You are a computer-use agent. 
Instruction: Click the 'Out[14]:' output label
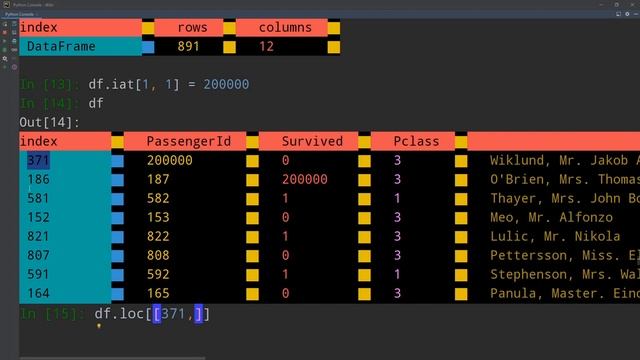pos(49,122)
